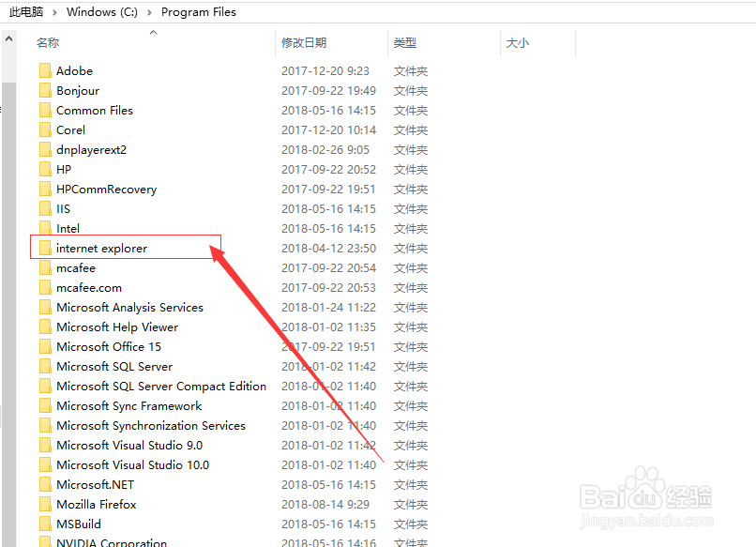Select the internet explorer folder name

[101, 249]
